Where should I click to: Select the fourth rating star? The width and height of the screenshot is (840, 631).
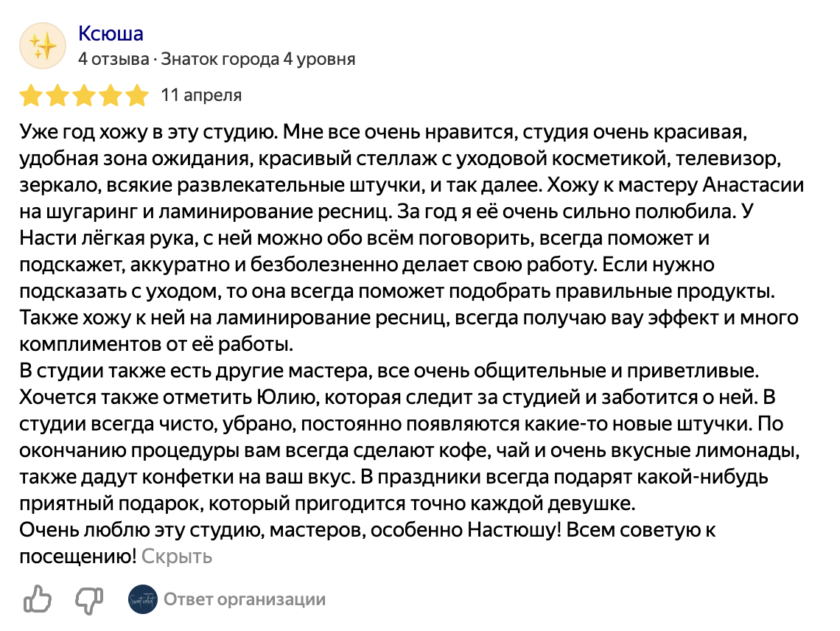coord(111,95)
